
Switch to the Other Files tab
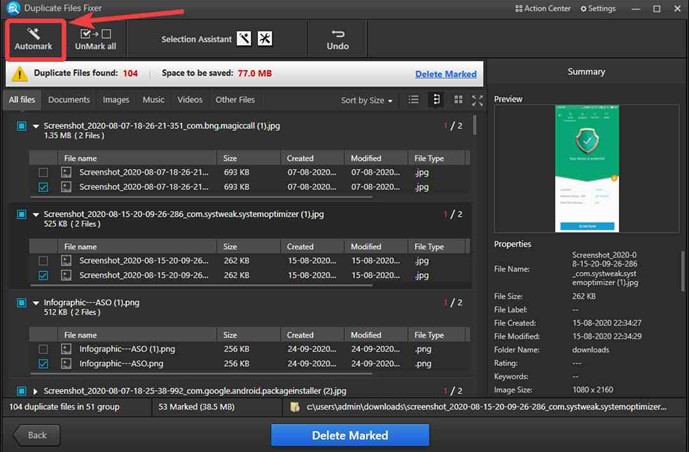click(x=235, y=100)
